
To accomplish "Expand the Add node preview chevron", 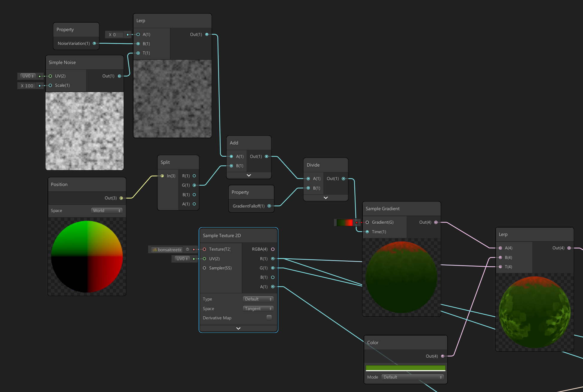I will click(x=249, y=175).
